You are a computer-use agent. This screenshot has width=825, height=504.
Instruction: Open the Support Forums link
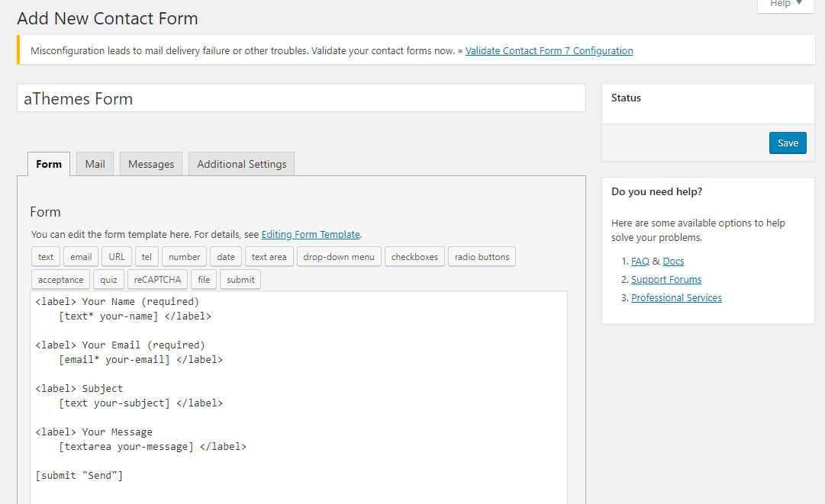[666, 280]
